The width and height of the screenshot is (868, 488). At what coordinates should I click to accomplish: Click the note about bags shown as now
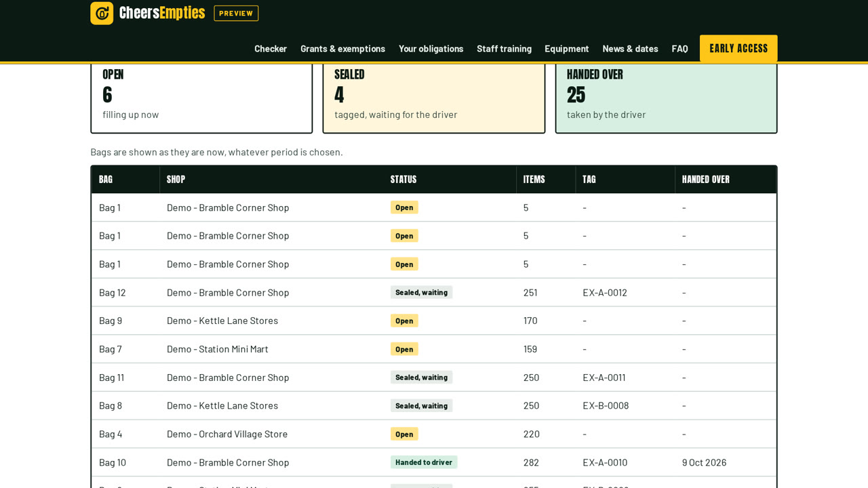(216, 152)
